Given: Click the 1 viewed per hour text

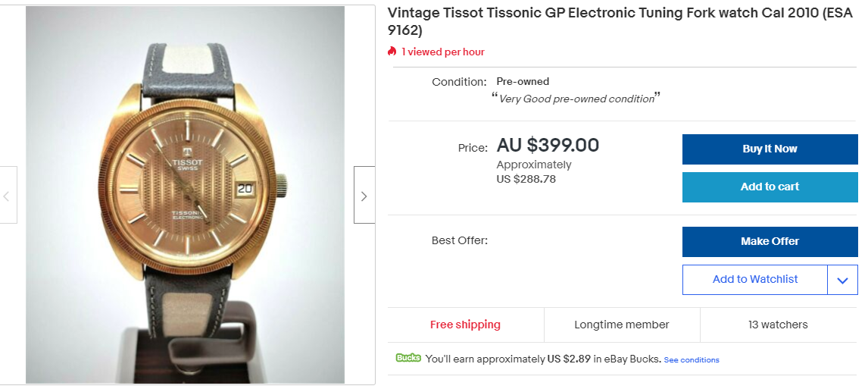Looking at the screenshot, I should pos(443,52).
